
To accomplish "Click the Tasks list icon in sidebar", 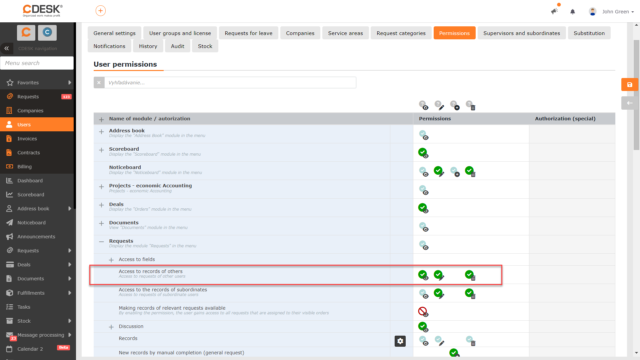I will 9,307.
